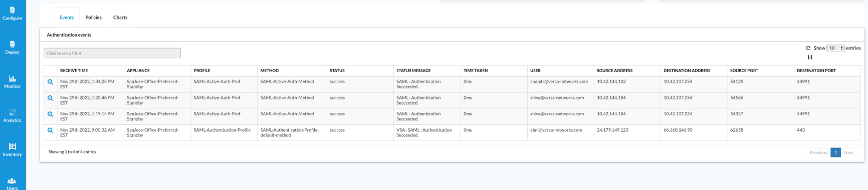The width and height of the screenshot is (868, 190).
Task: Open Analytics from the sidebar
Action: (13, 116)
